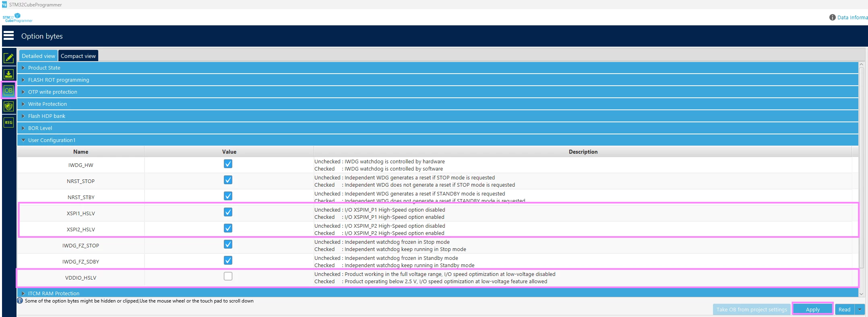
Task: Click scrollbar up arrow of option list
Action: tap(861, 65)
